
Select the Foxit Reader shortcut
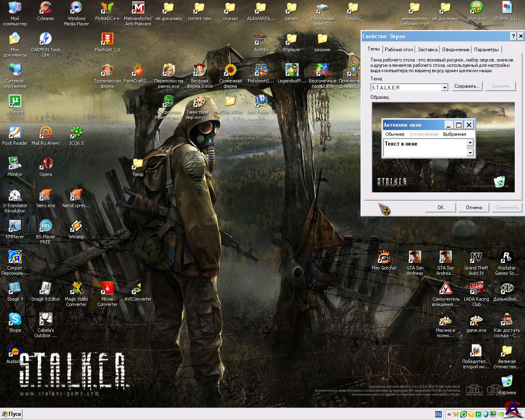[15, 133]
